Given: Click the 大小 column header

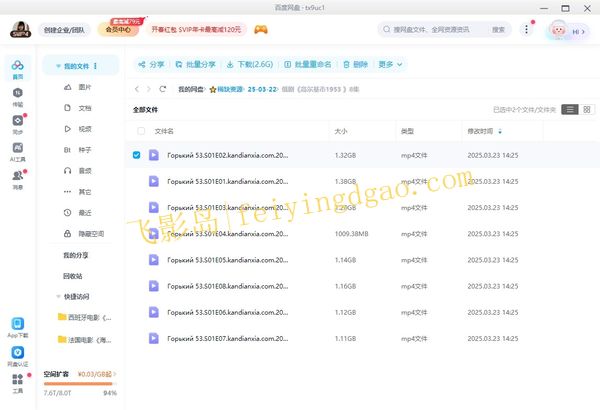Looking at the screenshot, I should pyautogui.click(x=341, y=131).
